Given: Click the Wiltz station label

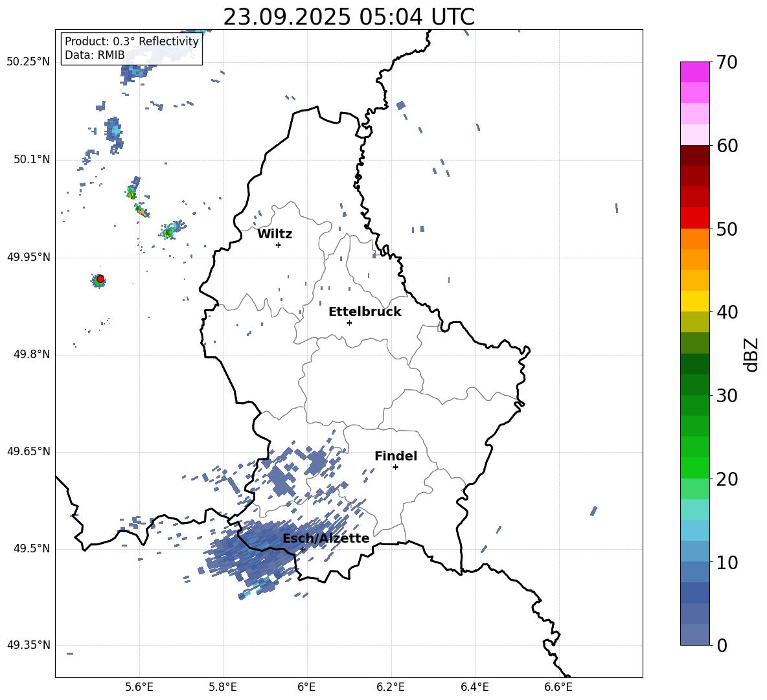Looking at the screenshot, I should [275, 234].
